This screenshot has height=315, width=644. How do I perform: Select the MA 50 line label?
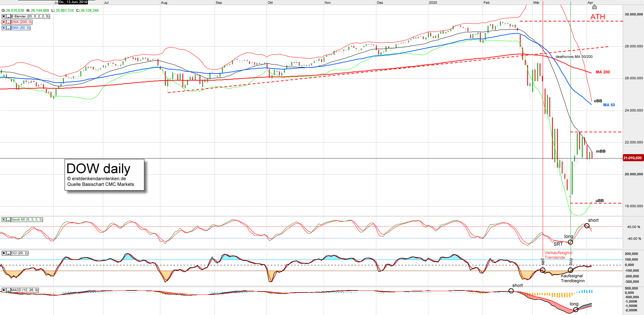pos(609,105)
